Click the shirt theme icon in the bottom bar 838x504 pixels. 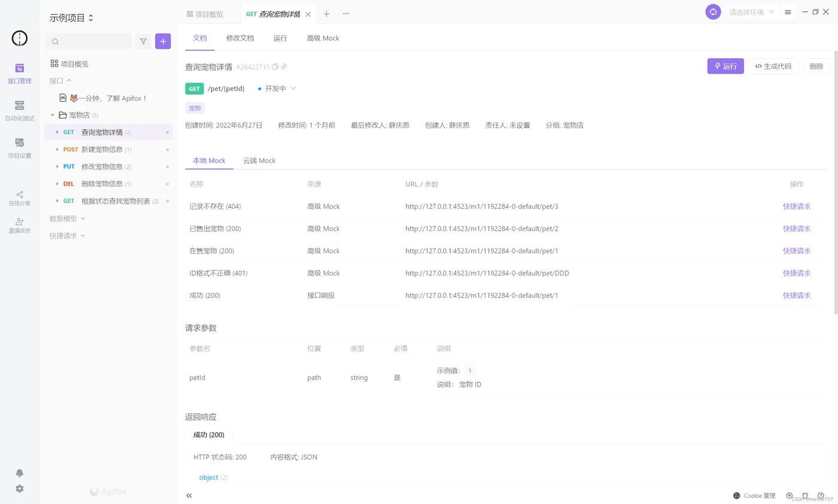point(805,496)
